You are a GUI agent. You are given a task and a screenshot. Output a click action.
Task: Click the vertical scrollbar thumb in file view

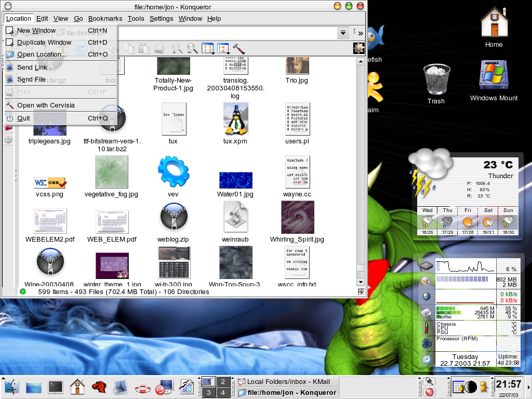coord(361,268)
